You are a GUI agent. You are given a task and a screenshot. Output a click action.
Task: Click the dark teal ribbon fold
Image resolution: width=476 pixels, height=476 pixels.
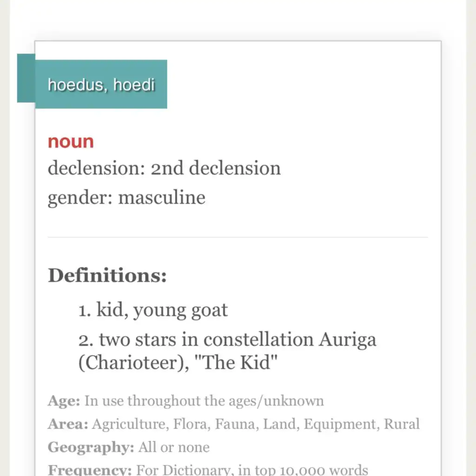click(x=26, y=78)
